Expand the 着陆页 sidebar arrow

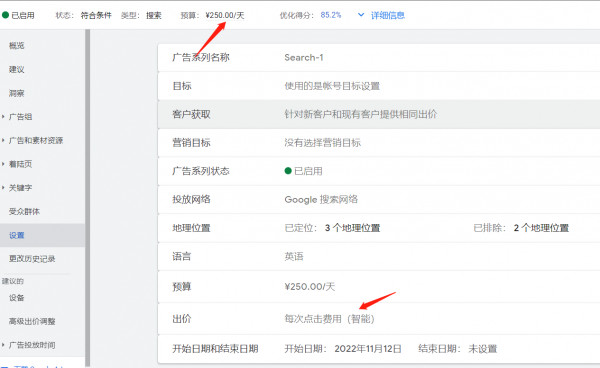pos(3,164)
